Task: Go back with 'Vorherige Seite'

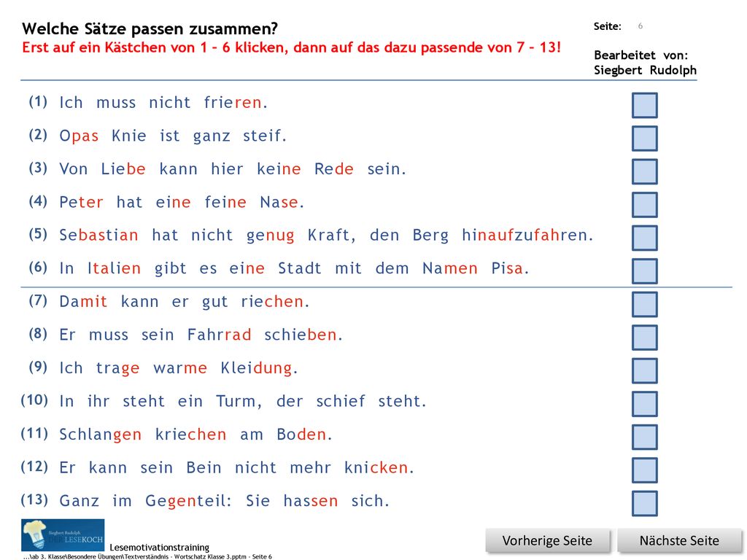Action: click(x=547, y=541)
